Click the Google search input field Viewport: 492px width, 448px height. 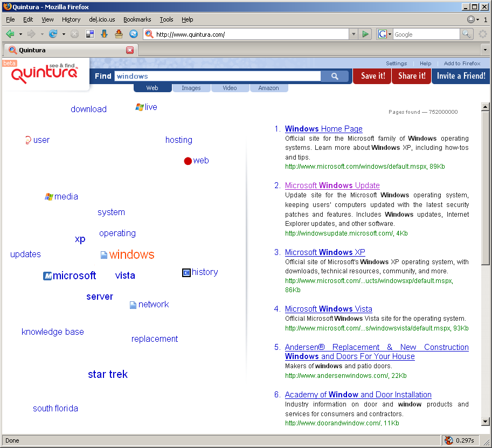tap(426, 34)
